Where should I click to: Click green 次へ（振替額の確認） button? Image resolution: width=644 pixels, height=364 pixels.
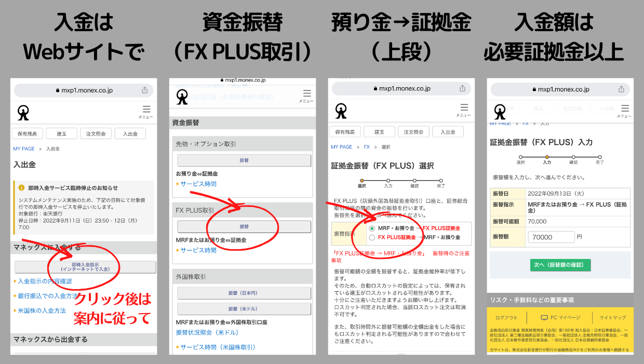[x=560, y=265]
